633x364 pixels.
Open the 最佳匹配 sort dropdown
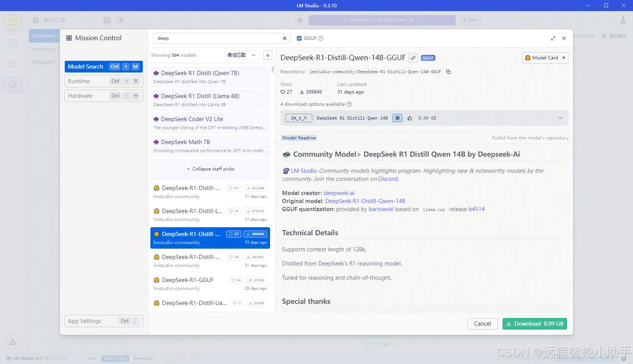pyautogui.click(x=242, y=55)
